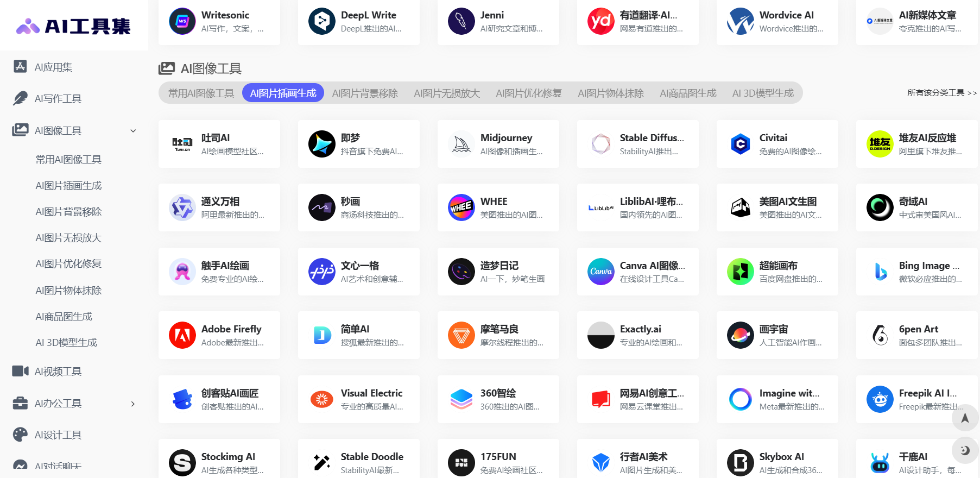This screenshot has width=980, height=478.
Task: Click the Visual Electric orange icon
Action: pos(322,399)
